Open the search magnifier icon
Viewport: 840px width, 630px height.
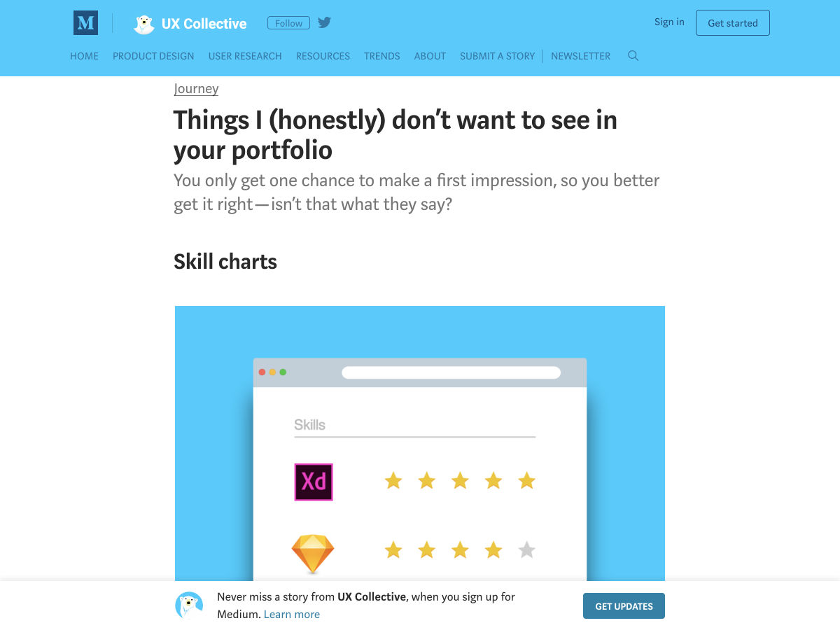633,56
